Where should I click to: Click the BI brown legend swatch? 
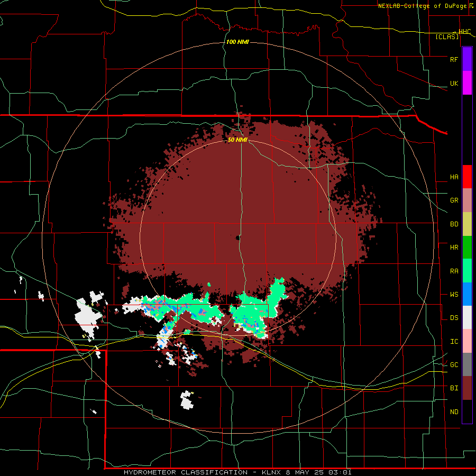467,388
